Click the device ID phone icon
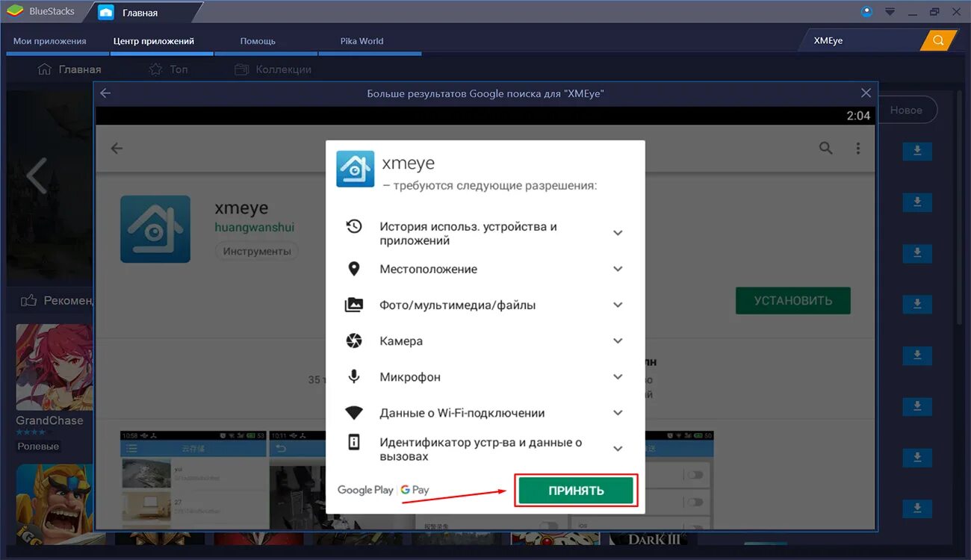 click(x=354, y=442)
